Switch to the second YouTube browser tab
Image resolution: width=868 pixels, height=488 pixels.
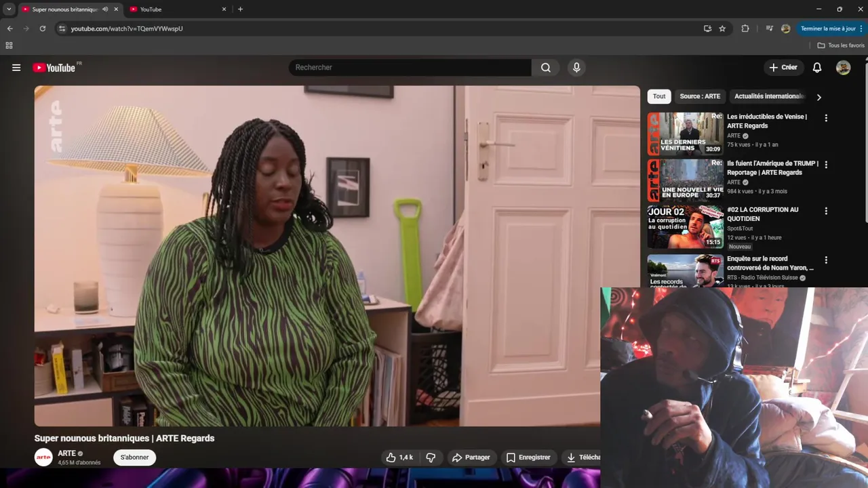(x=176, y=9)
